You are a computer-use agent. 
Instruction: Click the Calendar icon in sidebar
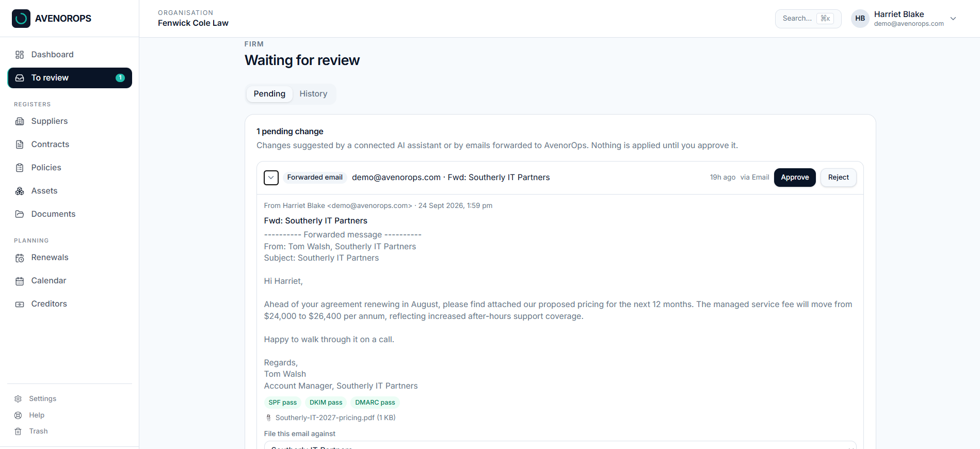[x=20, y=281]
